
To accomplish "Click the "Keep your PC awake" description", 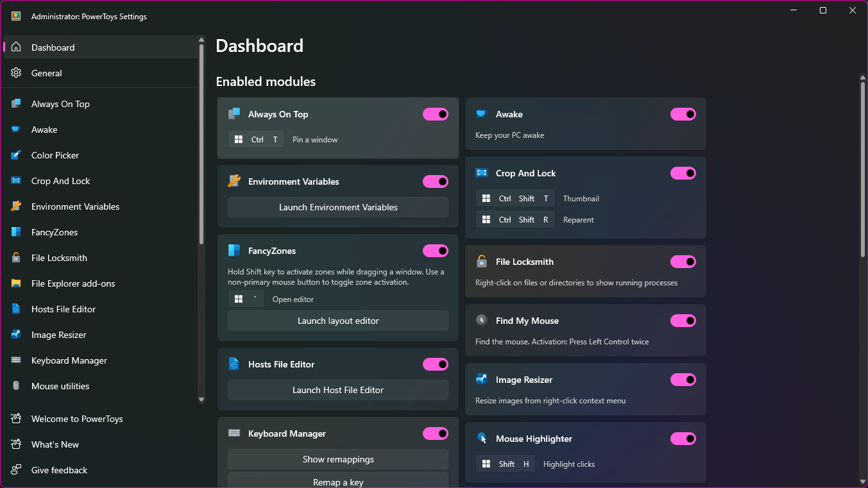I will pos(510,135).
